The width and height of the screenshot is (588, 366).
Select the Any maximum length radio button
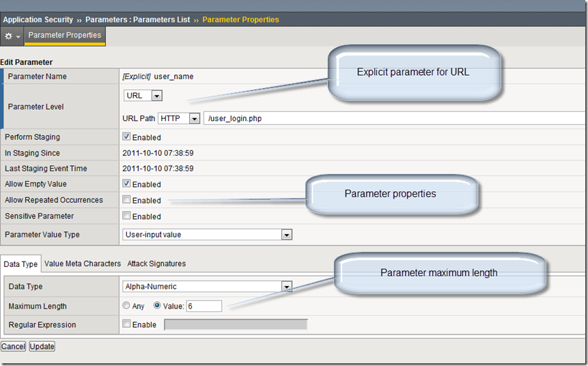point(126,306)
